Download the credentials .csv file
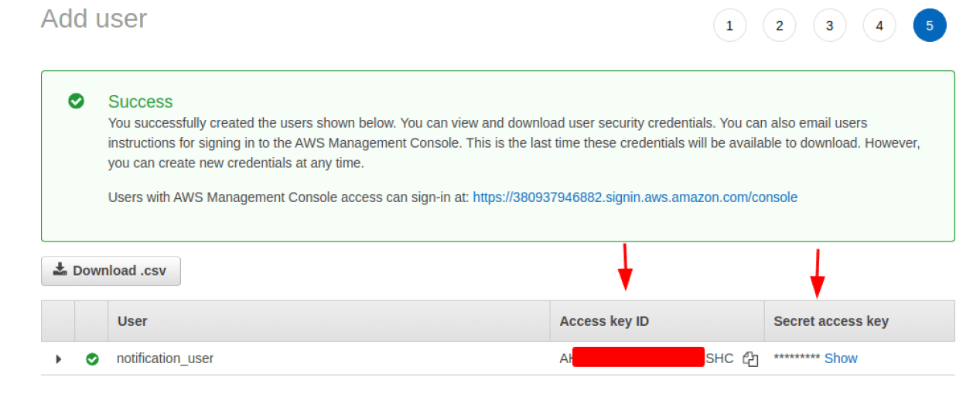Image resolution: width=980 pixels, height=401 pixels. (111, 271)
